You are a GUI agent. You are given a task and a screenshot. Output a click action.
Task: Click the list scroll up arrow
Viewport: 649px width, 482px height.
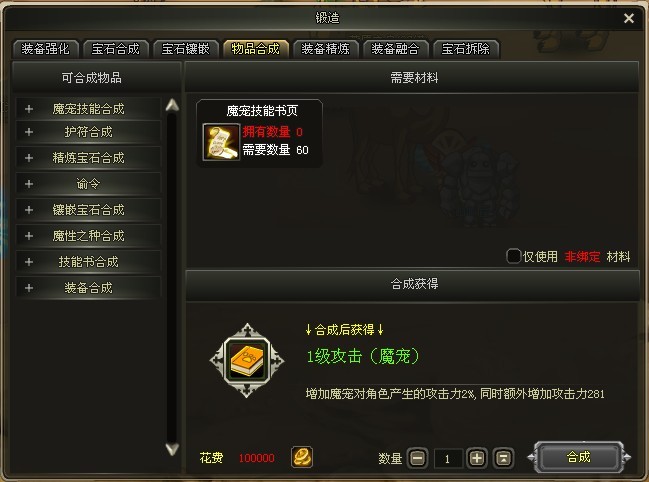pyautogui.click(x=172, y=106)
